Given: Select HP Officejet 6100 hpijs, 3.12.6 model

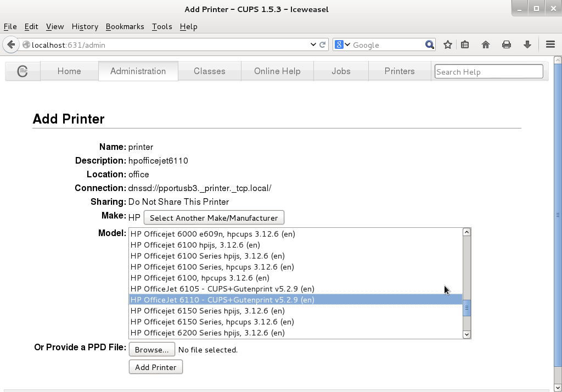Looking at the screenshot, I should (296, 245).
